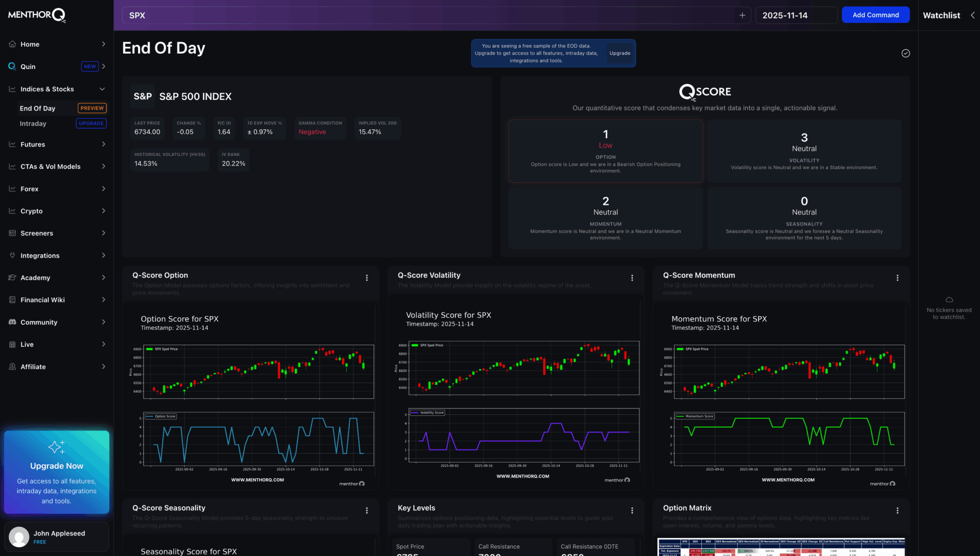Viewport: 980px width, 556px height.
Task: Open the Integrations section
Action: [39, 255]
